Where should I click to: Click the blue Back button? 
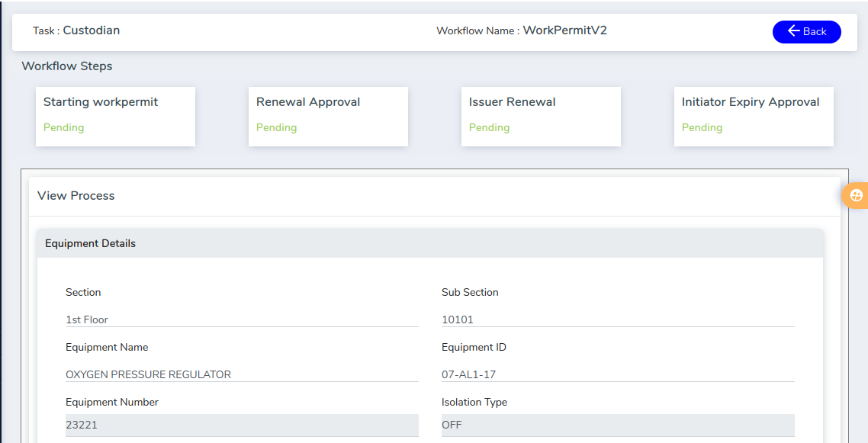point(806,31)
